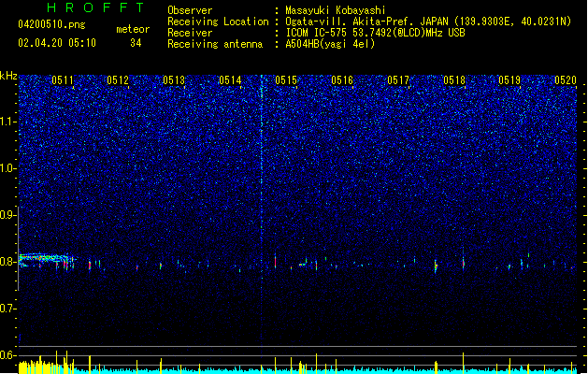Click the 0517 time marker

pos(398,80)
